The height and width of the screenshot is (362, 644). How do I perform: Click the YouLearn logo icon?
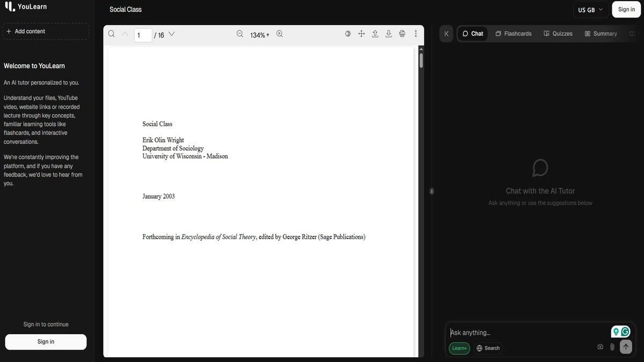10,6
